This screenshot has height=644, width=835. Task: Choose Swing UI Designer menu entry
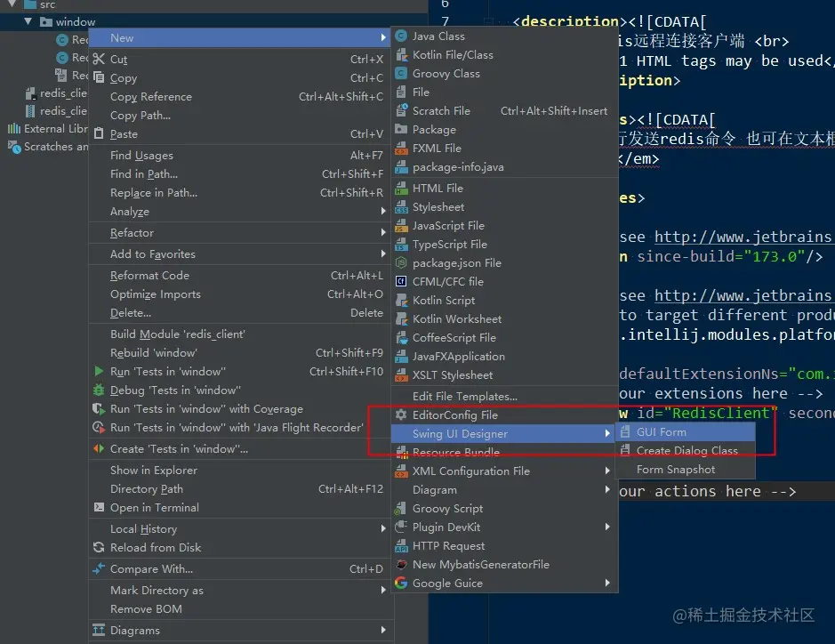click(503, 433)
